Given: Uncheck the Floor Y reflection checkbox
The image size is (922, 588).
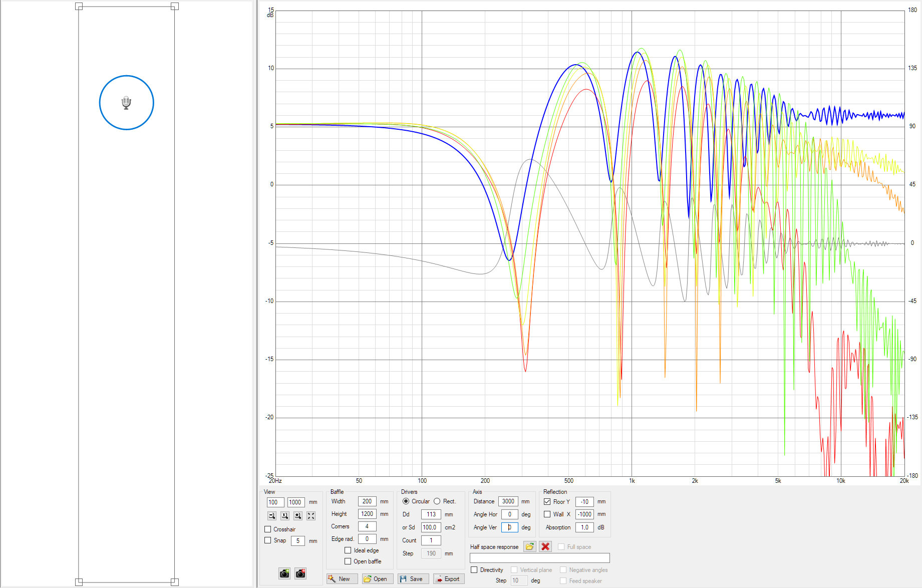Looking at the screenshot, I should [x=547, y=501].
